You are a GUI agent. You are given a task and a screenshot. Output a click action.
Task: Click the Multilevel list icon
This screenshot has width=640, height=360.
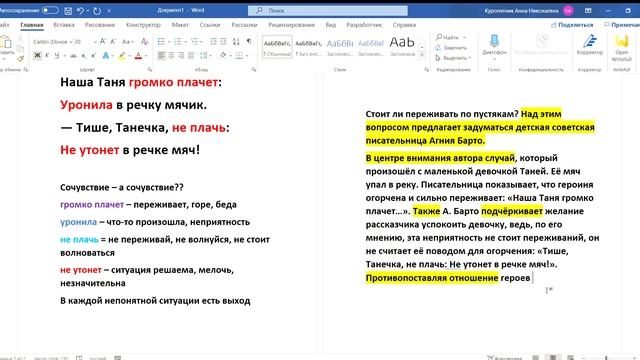(194, 42)
